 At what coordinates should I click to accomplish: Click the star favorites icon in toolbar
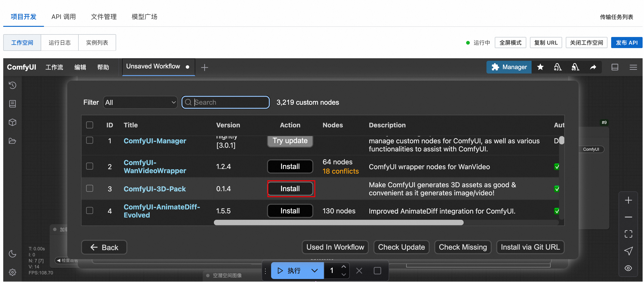540,67
